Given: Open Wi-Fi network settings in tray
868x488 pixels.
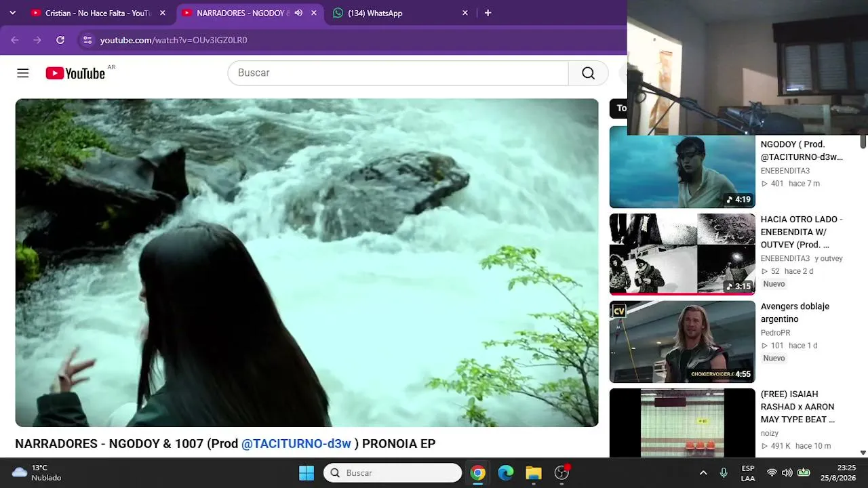Looking at the screenshot, I should (x=772, y=473).
